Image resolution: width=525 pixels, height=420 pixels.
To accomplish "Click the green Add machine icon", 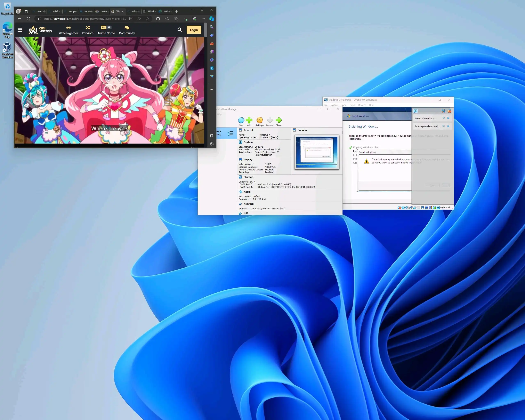I will pyautogui.click(x=249, y=120).
